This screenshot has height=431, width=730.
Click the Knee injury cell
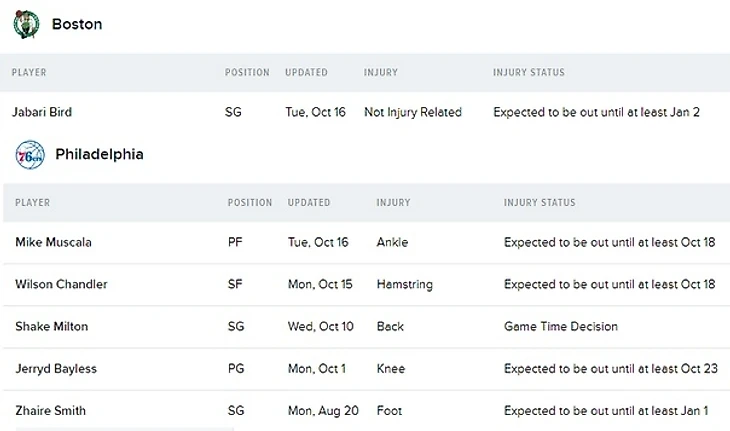(391, 369)
